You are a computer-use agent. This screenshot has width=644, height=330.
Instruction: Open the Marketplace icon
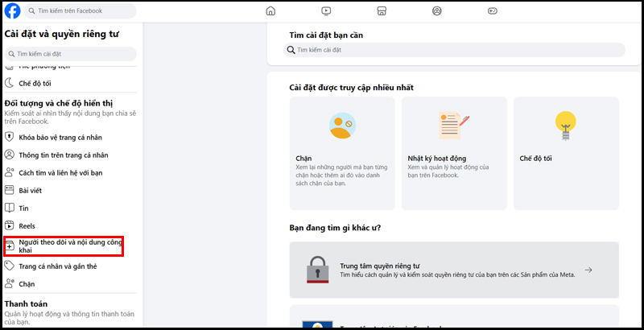click(381, 11)
